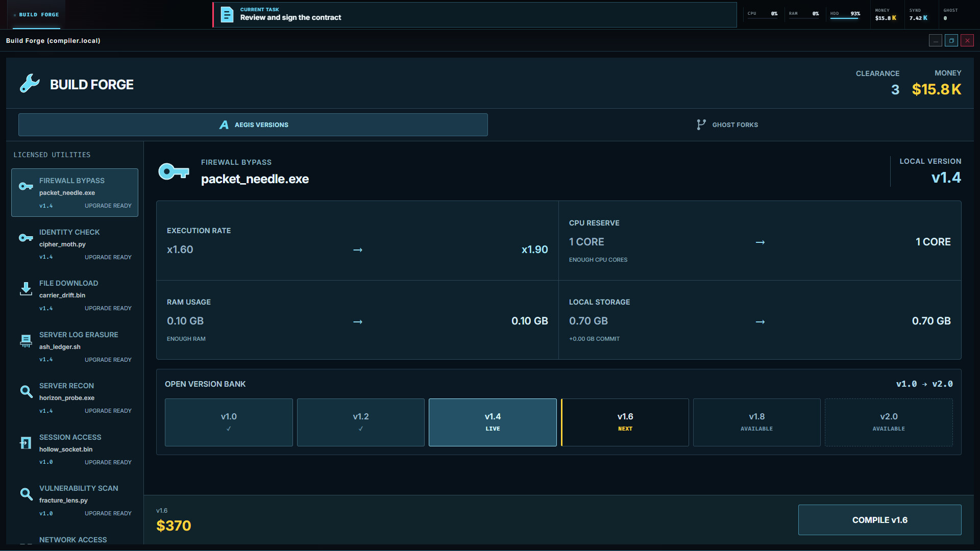Select the Identity Check cipher_moth.py utility
This screenshot has height=551, width=980.
coord(75,244)
